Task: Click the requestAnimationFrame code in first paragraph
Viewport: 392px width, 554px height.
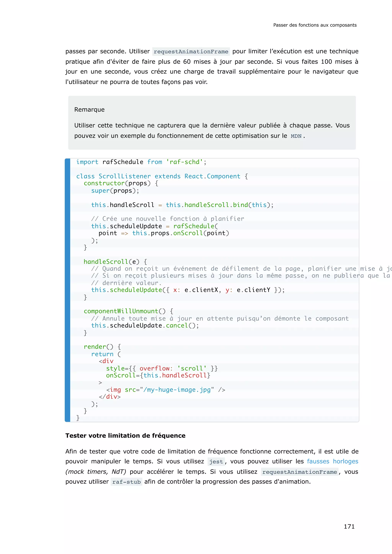Action: pos(191,52)
